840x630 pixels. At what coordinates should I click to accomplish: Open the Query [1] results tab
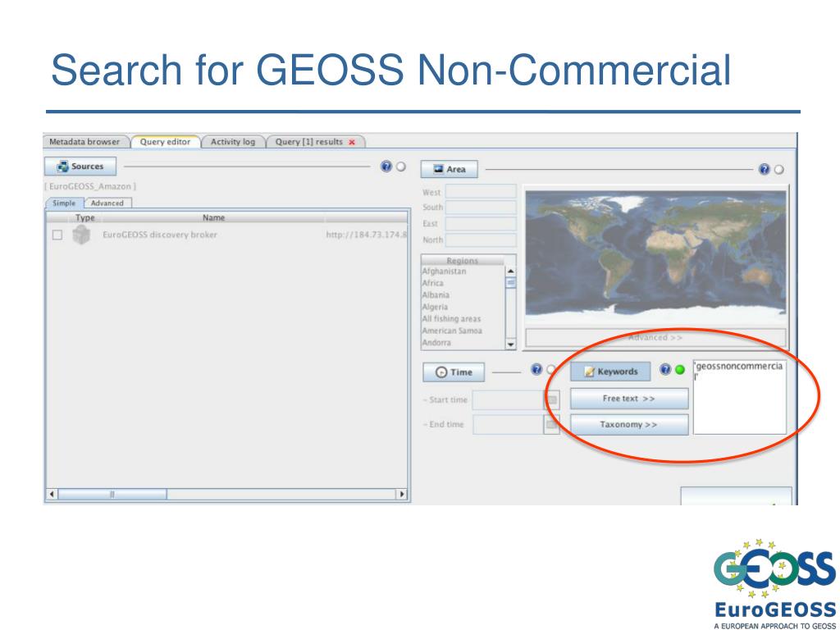click(x=308, y=142)
